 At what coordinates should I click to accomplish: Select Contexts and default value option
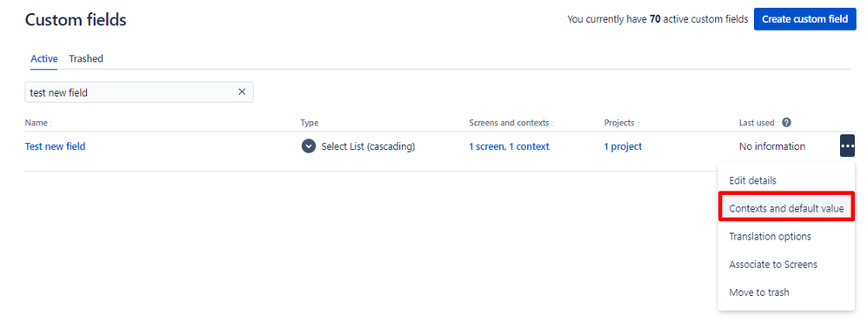pos(786,208)
